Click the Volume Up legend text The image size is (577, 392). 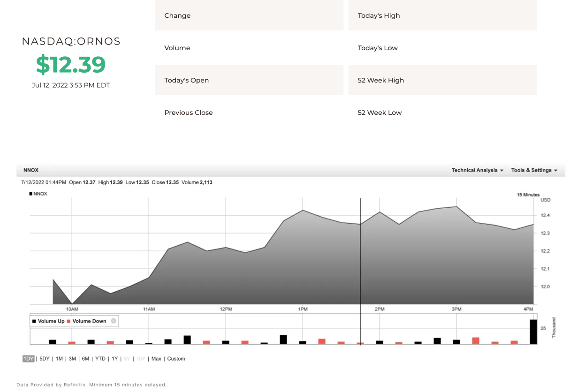point(51,321)
